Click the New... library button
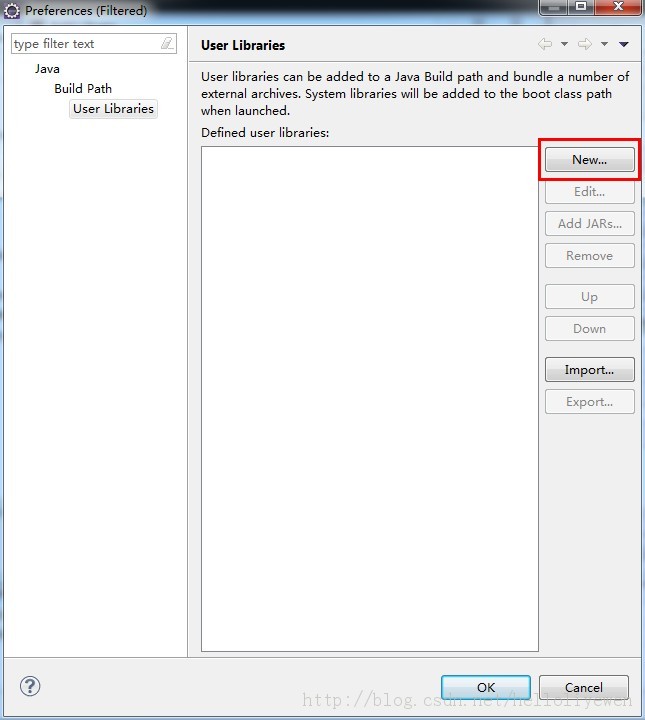 [589, 159]
